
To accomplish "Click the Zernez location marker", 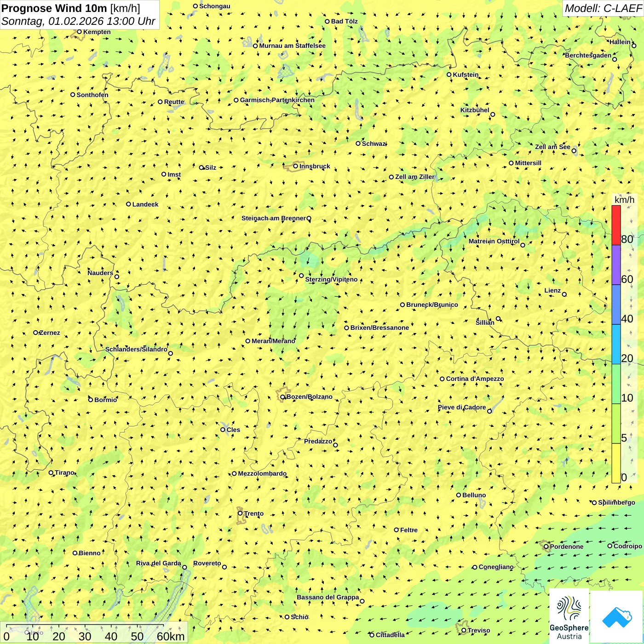I will (x=35, y=333).
